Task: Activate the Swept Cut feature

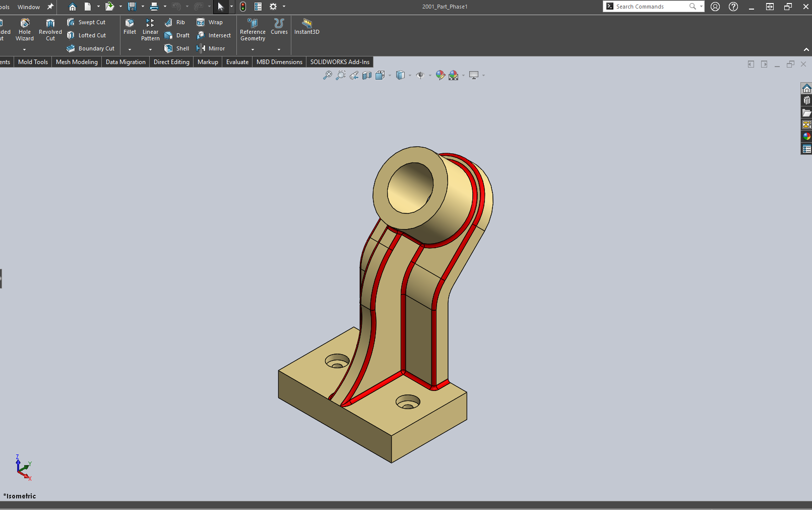Action: tap(86, 22)
